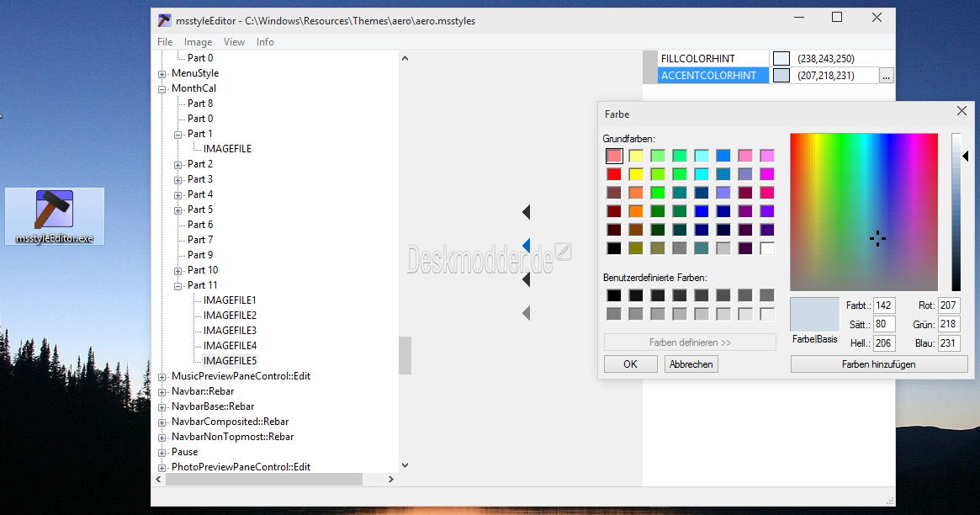This screenshot has height=515, width=980.
Task: Click the OK button in Farbe dialog
Action: pos(629,364)
